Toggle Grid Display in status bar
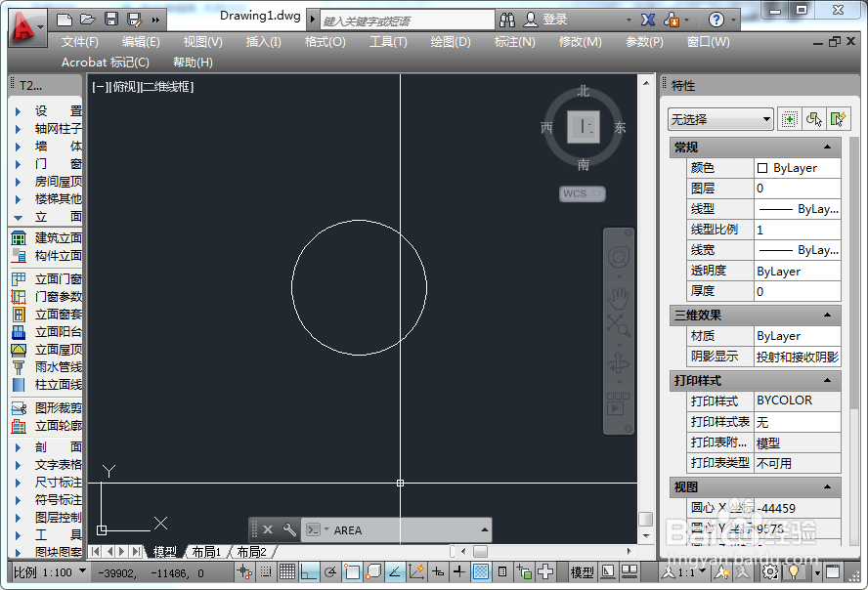This screenshot has width=868, height=590. pyautogui.click(x=286, y=571)
